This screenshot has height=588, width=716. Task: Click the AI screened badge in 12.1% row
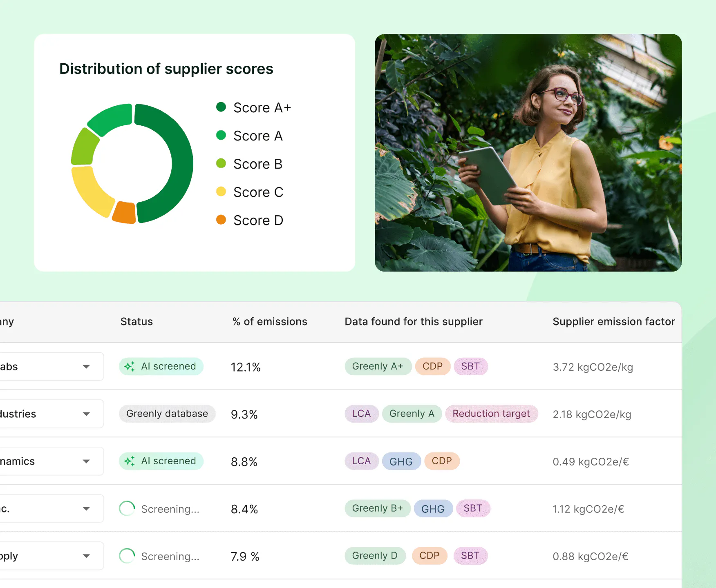click(161, 366)
